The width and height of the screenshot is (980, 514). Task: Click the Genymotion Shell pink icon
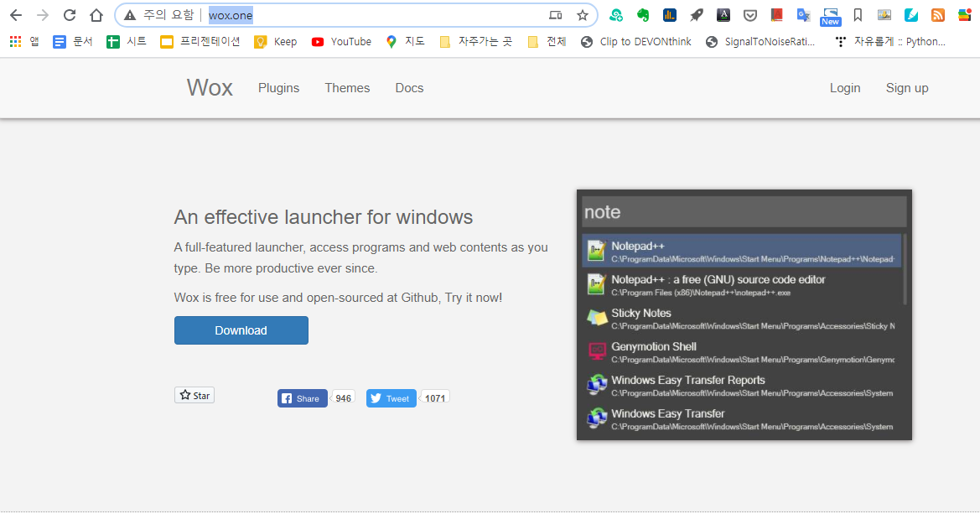597,351
